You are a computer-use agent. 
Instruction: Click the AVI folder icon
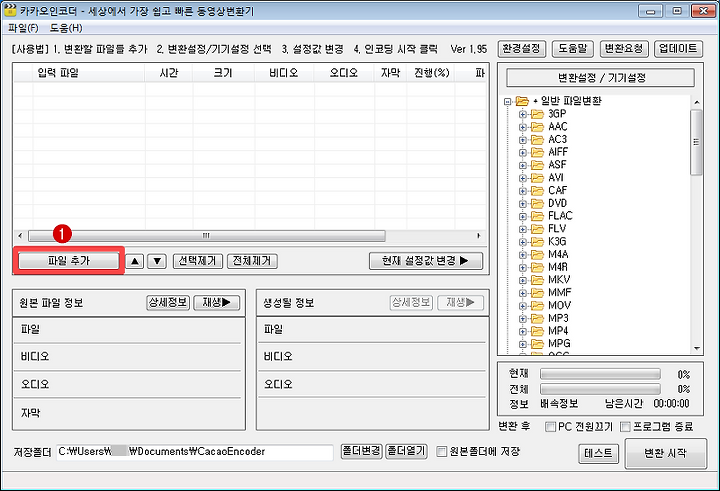pos(537,178)
